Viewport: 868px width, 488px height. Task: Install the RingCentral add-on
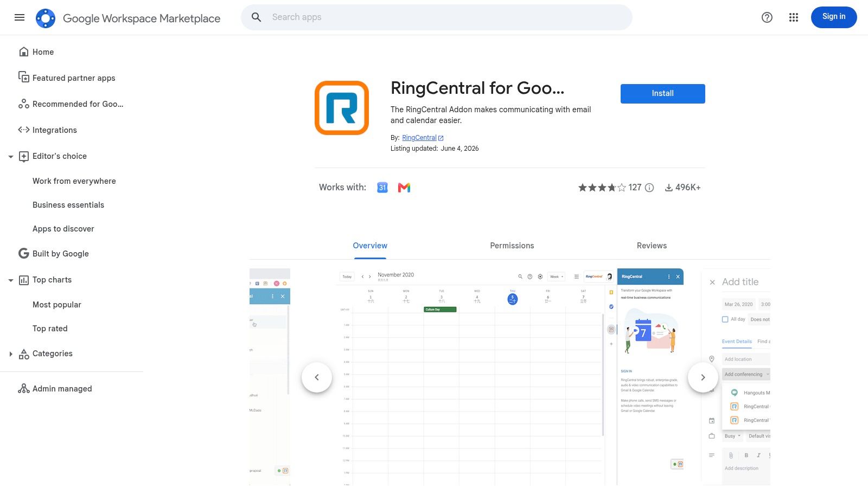pos(663,93)
